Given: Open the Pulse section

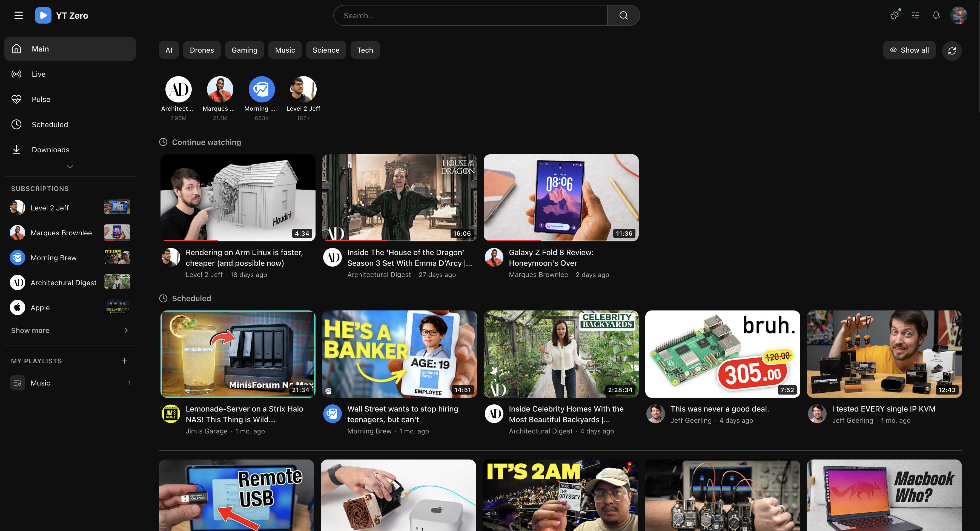Looking at the screenshot, I should tap(70, 99).
